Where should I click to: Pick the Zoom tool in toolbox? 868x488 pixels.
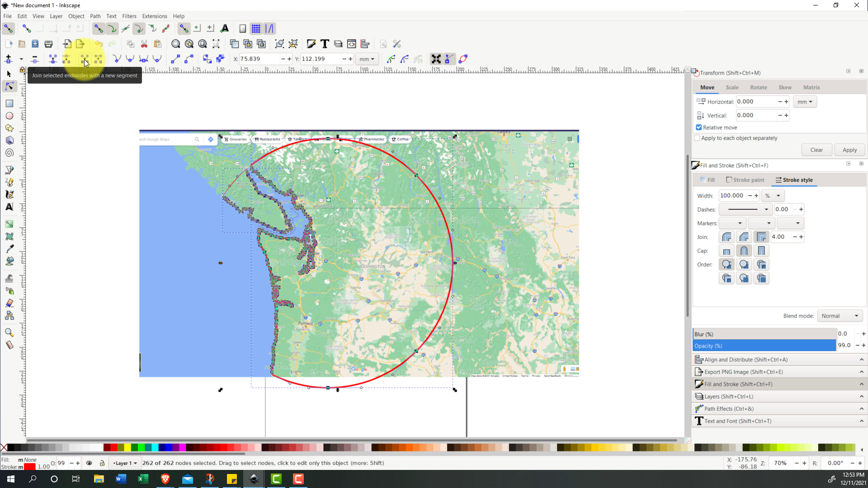pos(9,333)
